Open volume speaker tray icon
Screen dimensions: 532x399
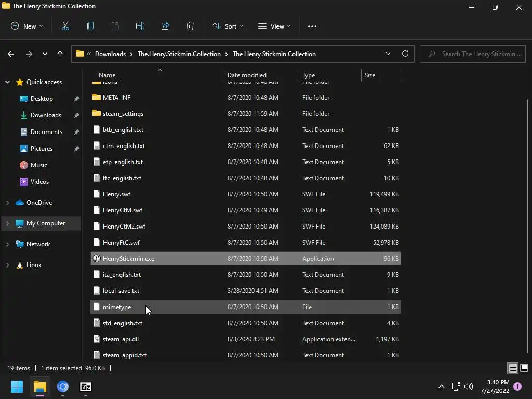[x=469, y=387]
